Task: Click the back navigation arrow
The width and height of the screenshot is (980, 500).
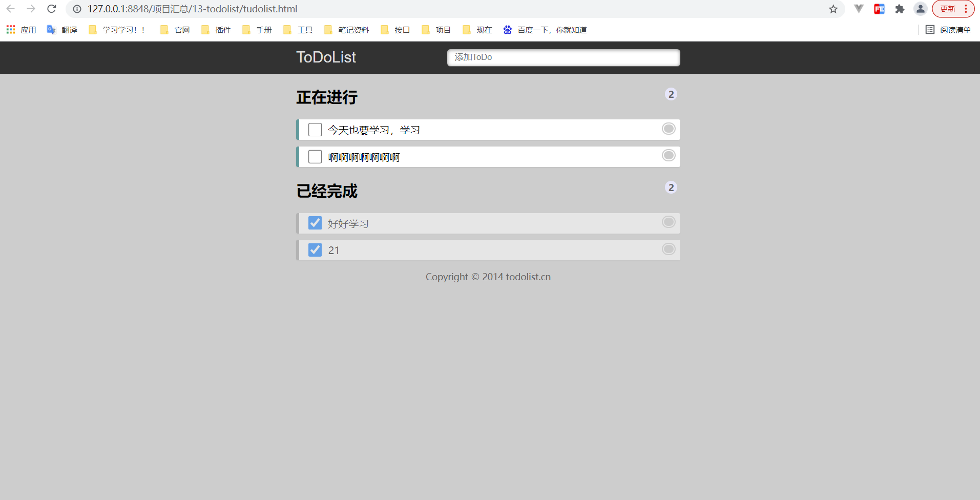Action: tap(11, 9)
